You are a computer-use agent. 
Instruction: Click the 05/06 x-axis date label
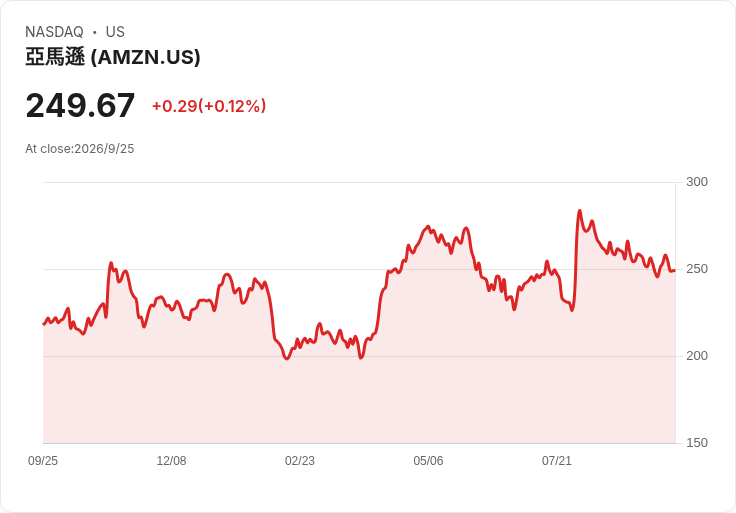click(428, 461)
